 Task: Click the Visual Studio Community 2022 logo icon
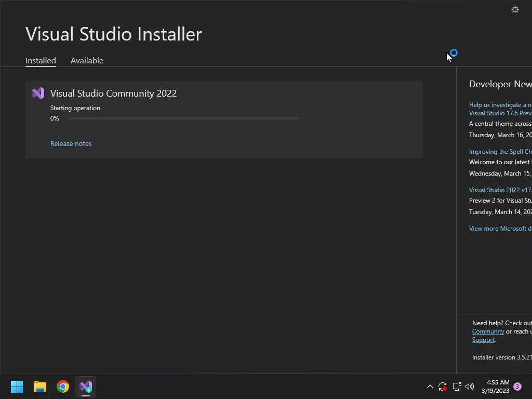tap(38, 93)
